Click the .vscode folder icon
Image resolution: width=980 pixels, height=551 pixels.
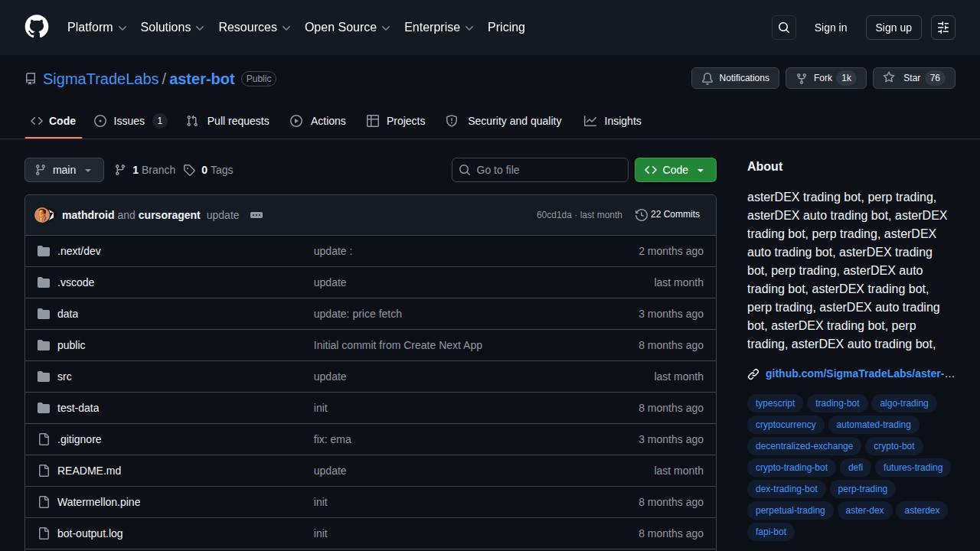[44, 282]
